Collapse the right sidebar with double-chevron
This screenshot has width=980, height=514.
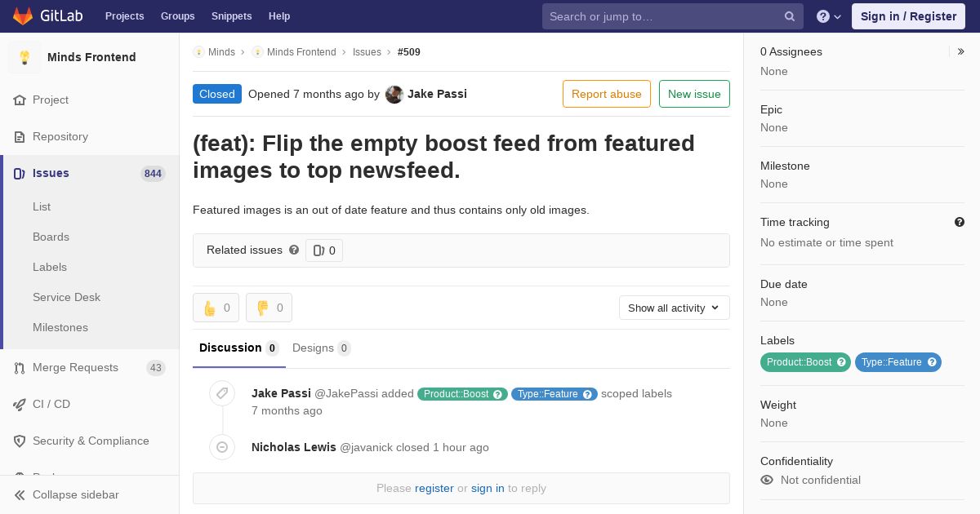tap(961, 51)
